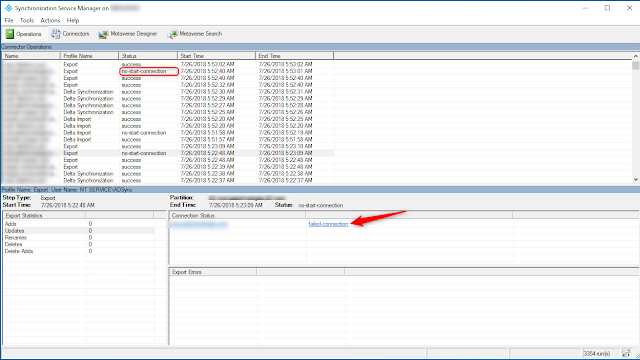Open the Actions menu

50,20
